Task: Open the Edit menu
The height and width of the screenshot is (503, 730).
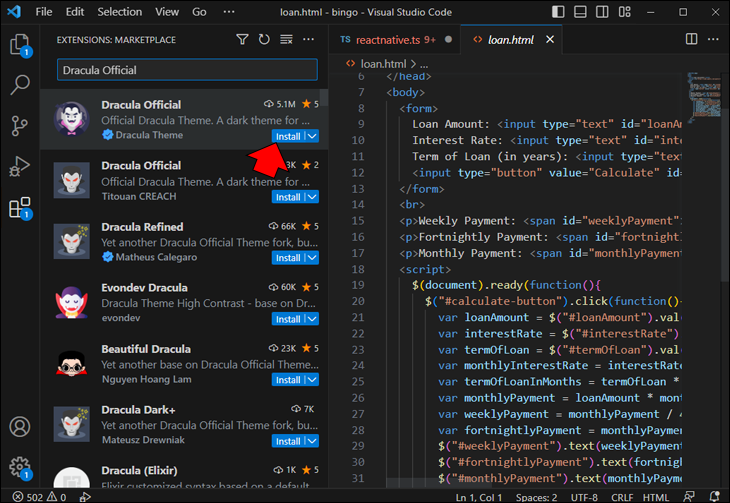Action: 74,12
